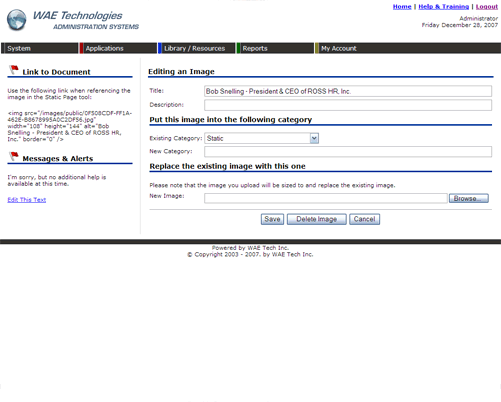Open the Reports menu

275,48
